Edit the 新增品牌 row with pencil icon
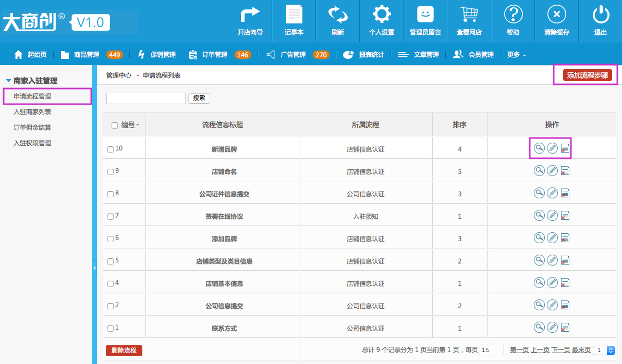The width and height of the screenshot is (622, 364). pos(552,148)
